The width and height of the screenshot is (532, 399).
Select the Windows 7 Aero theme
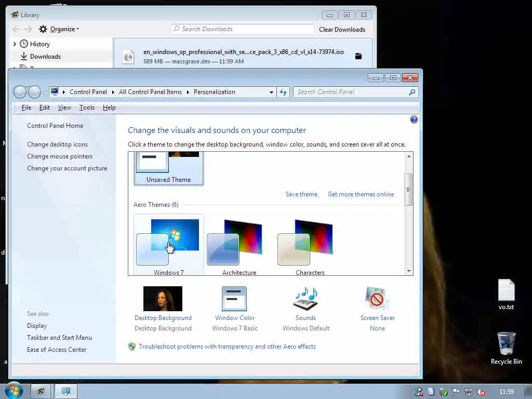(169, 245)
